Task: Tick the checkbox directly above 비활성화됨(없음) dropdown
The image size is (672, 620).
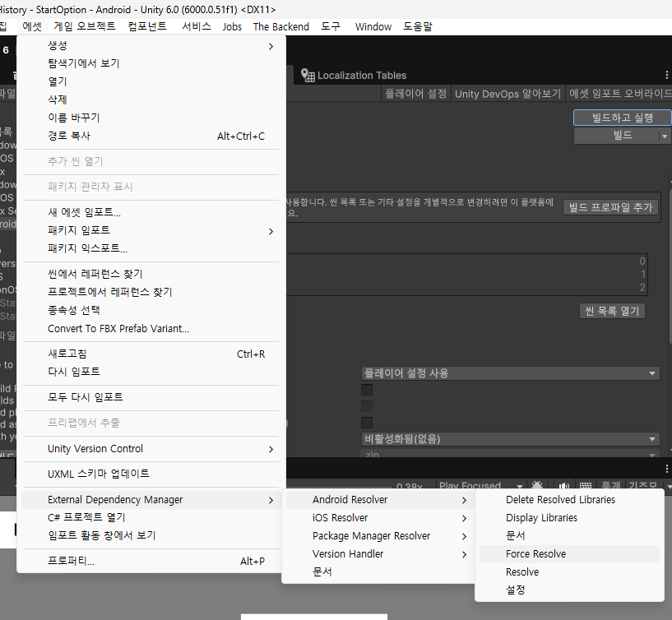Action: click(x=367, y=423)
